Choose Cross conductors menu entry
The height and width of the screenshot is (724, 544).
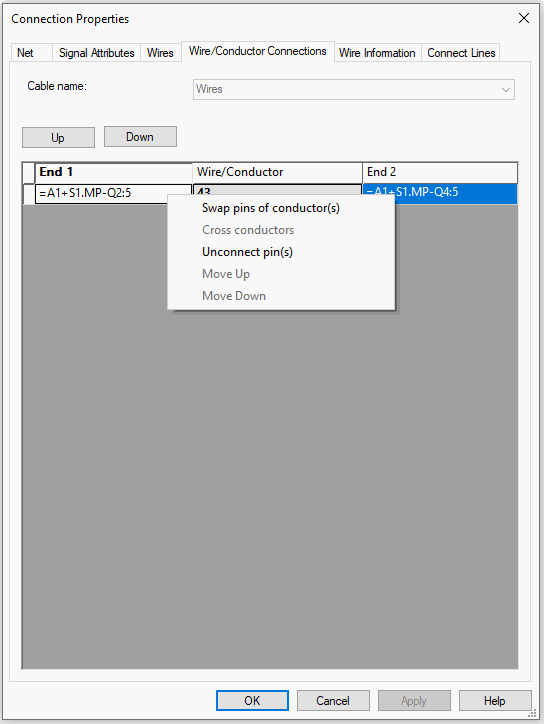281,230
